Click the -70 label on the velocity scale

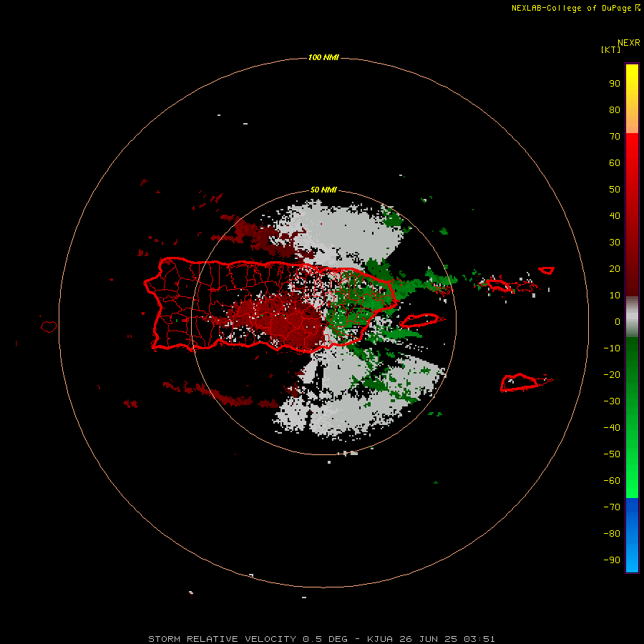coord(612,507)
